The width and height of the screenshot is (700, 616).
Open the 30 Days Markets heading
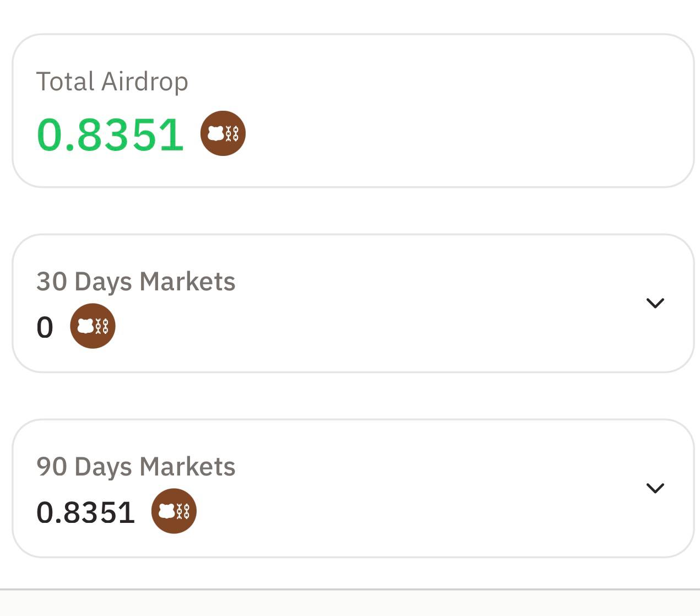pyautogui.click(x=136, y=282)
